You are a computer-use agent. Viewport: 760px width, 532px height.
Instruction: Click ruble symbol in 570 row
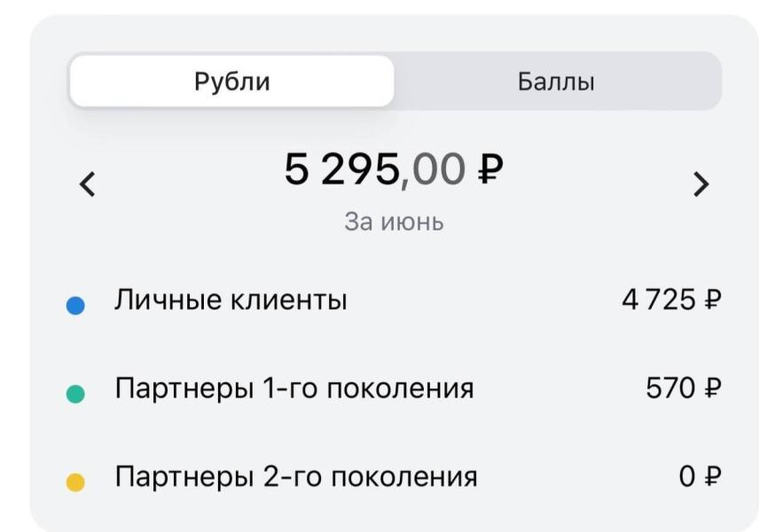[x=712, y=388]
